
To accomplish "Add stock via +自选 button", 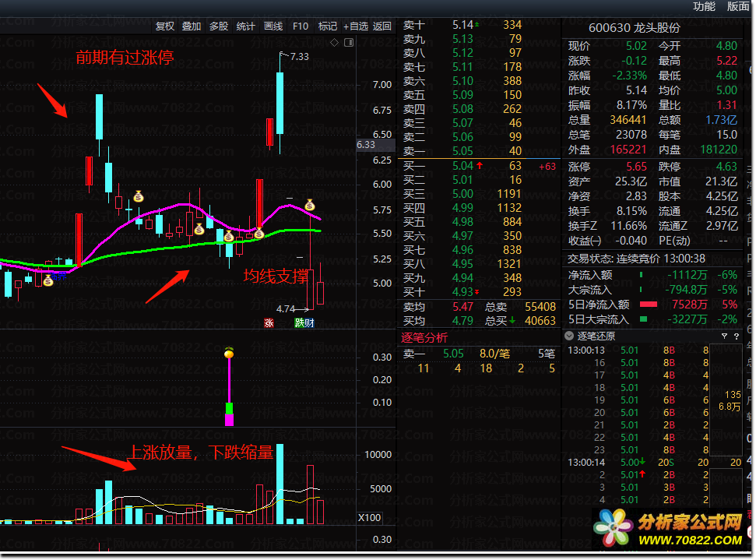I will tap(355, 26).
